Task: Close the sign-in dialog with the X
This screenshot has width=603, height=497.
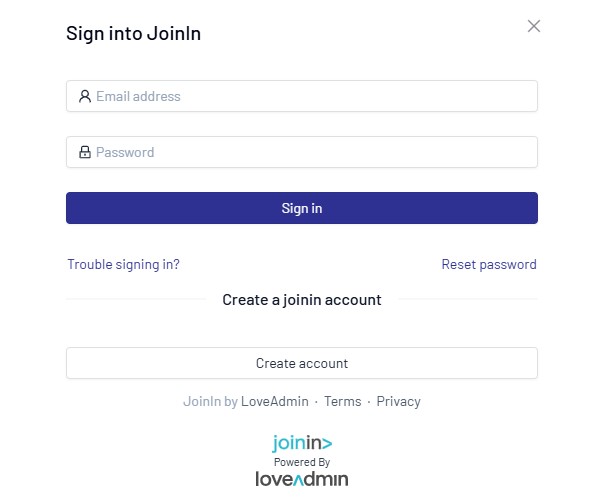Action: (x=534, y=26)
